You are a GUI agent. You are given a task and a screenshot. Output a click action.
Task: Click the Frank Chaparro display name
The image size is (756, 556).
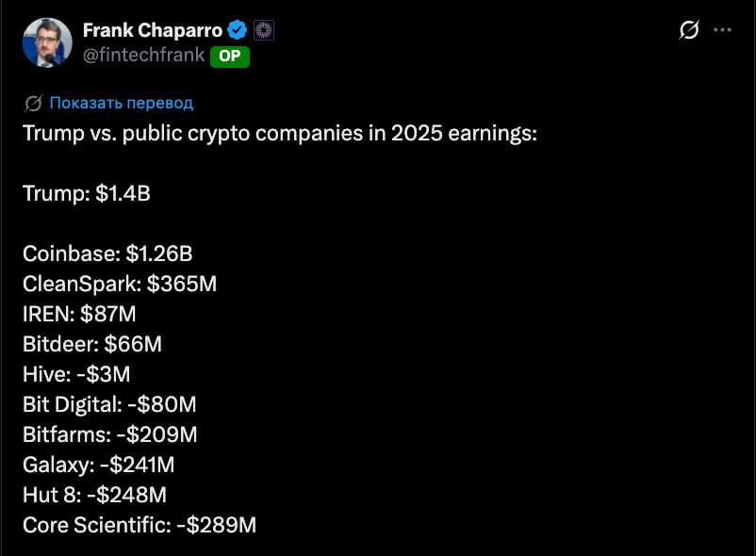click(153, 30)
